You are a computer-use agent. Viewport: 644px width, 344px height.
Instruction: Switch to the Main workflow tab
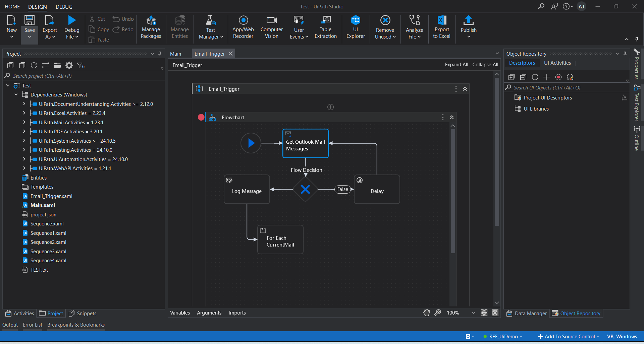(175, 54)
